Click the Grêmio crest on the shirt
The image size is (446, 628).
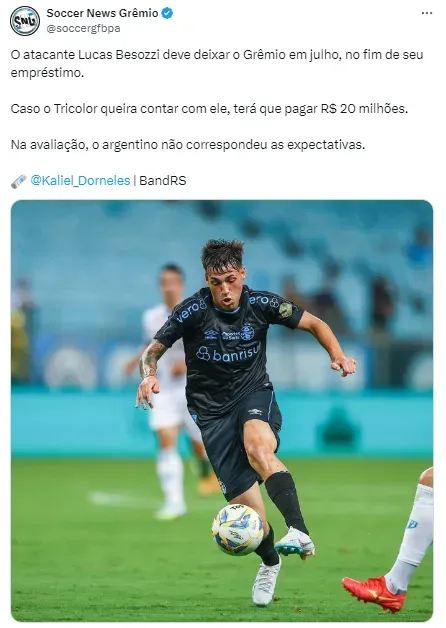(247, 332)
